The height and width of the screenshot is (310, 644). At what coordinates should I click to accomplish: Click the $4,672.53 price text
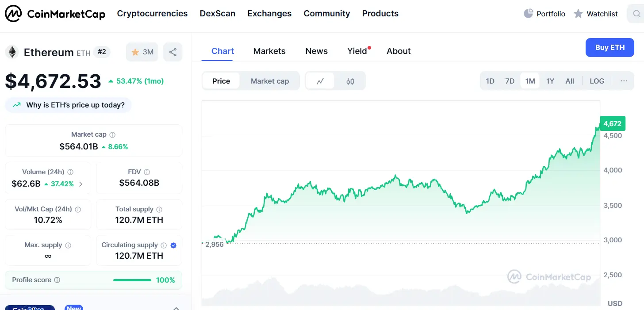53,81
